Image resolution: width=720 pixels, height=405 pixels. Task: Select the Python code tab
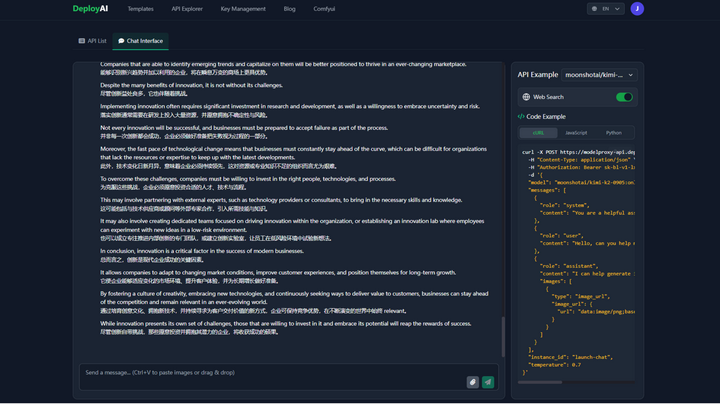[x=613, y=133]
